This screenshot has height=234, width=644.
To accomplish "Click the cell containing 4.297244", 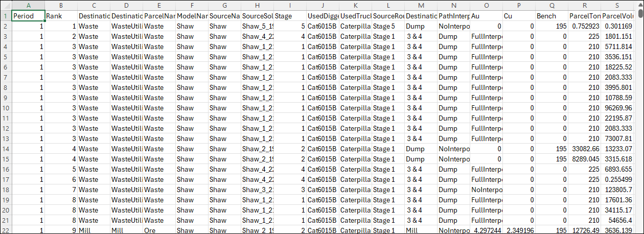I will pos(486,230).
